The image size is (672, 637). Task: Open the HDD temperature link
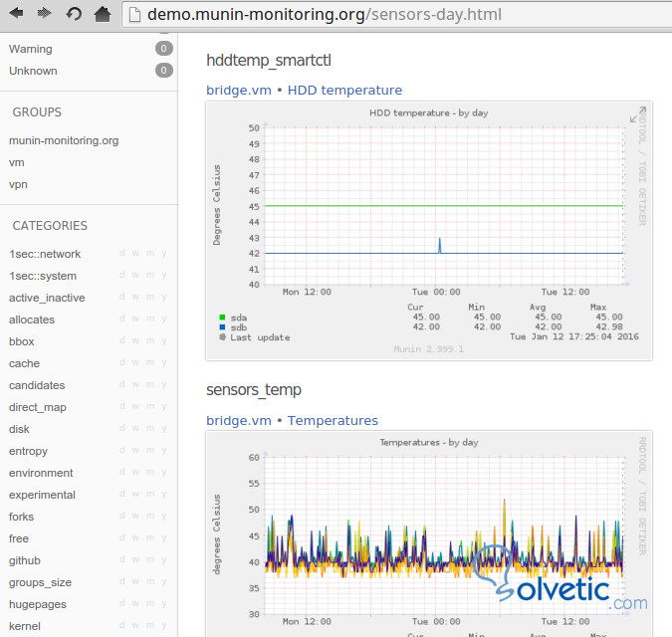coord(344,91)
